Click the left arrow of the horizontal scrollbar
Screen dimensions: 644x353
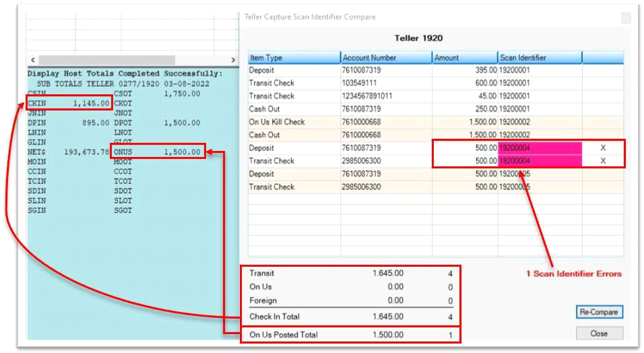point(33,60)
